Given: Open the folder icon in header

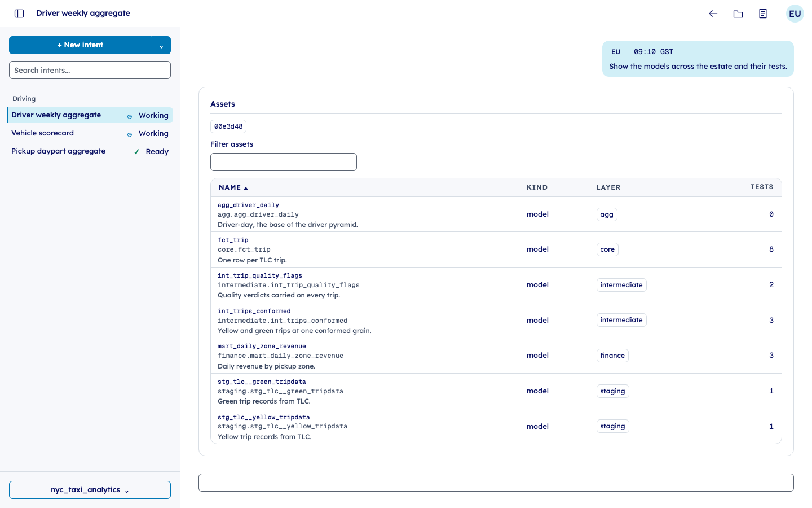Looking at the screenshot, I should pos(738,14).
